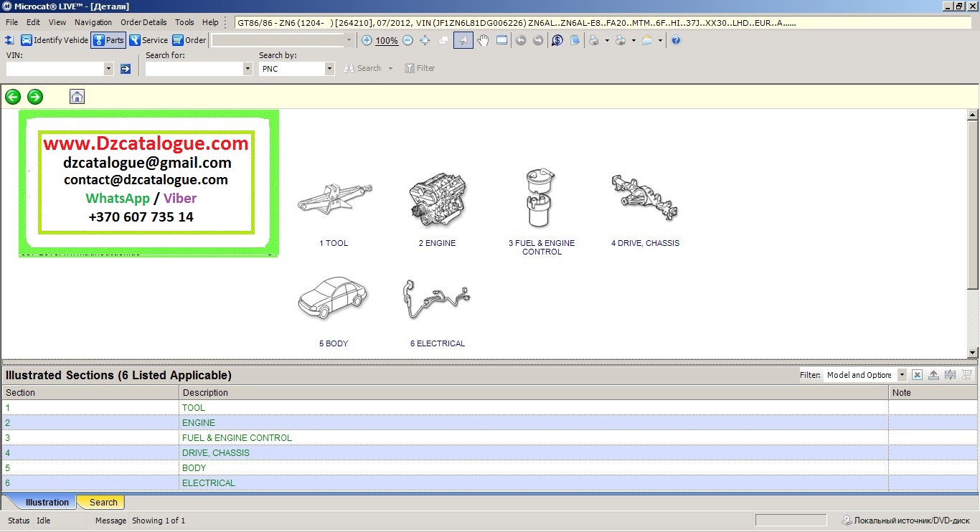Click the add-to-cart icon in the list header
The height and width of the screenshot is (532, 980).
tap(966, 375)
